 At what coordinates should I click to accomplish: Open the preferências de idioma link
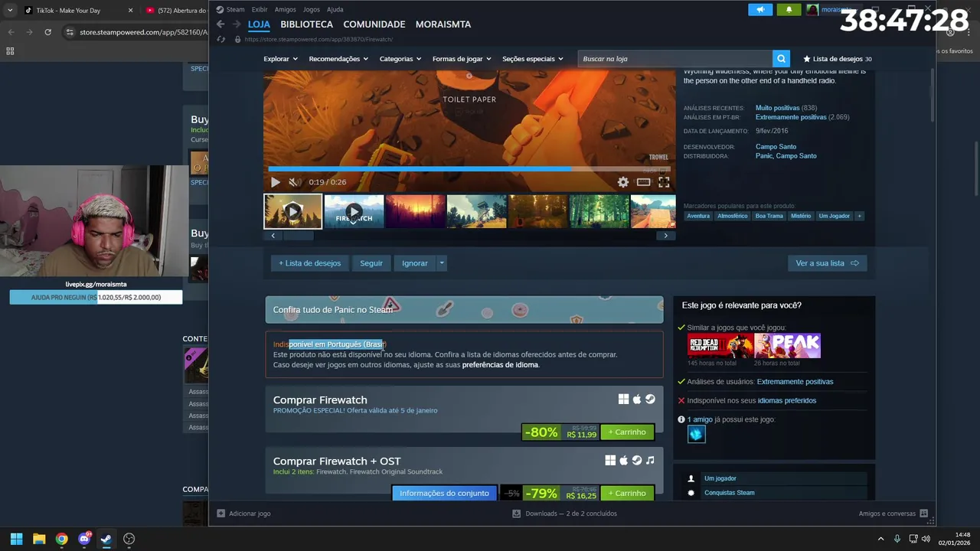coord(500,365)
